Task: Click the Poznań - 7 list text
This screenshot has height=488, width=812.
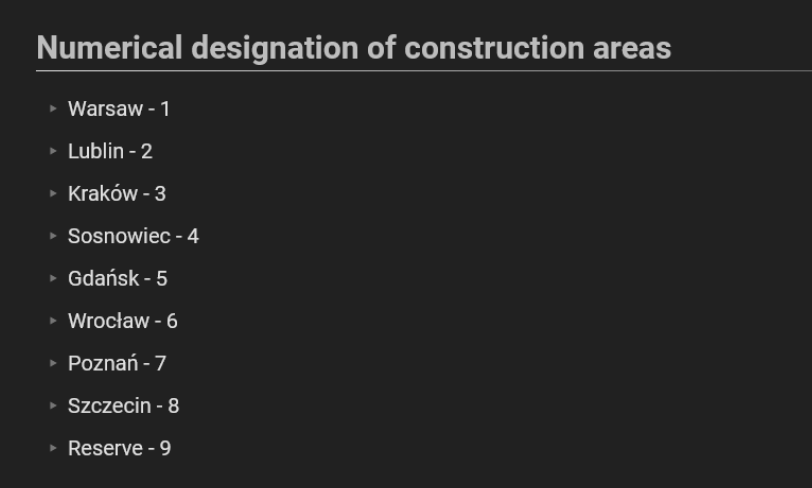Action: (116, 364)
